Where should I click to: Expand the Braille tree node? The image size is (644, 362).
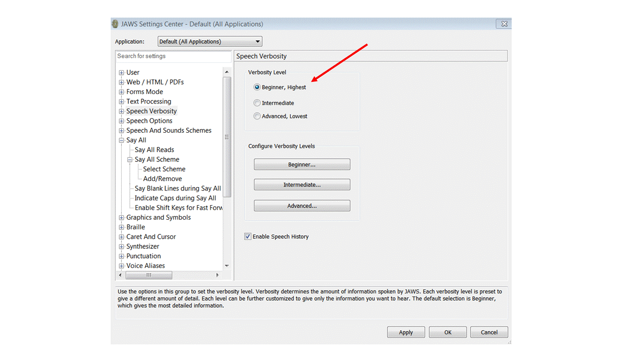121,227
